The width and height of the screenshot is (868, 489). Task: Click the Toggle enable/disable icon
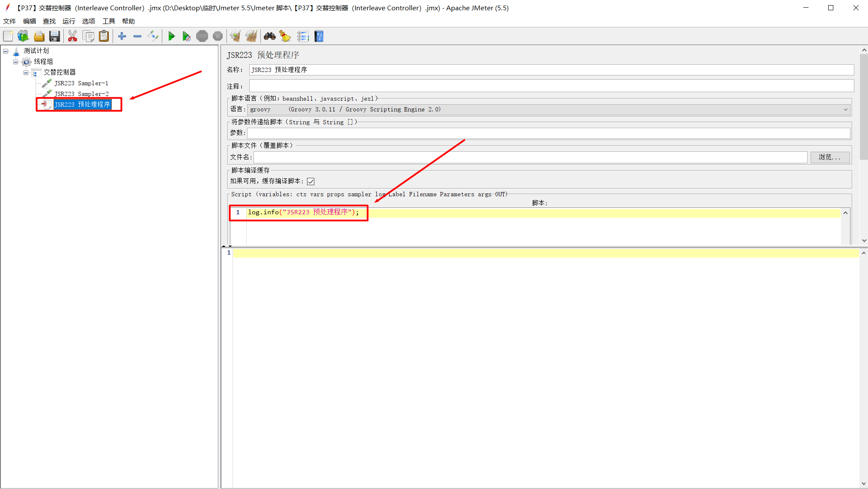153,36
